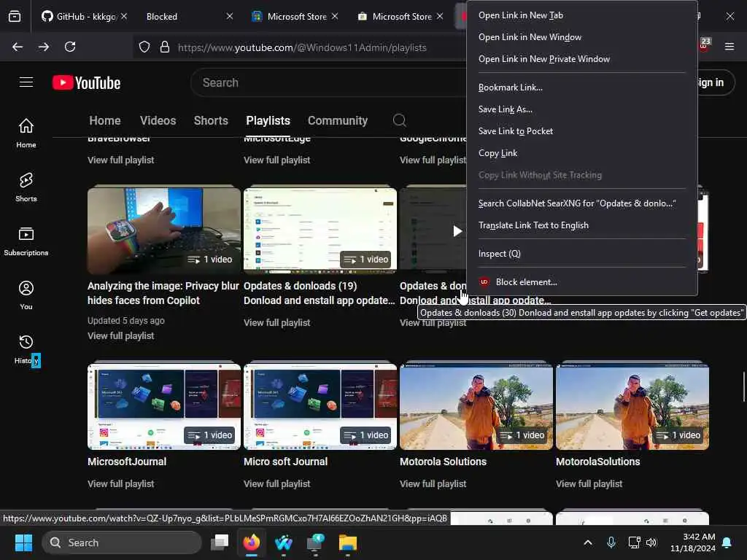
Task: Go back with the browser back arrow
Action: point(18,47)
